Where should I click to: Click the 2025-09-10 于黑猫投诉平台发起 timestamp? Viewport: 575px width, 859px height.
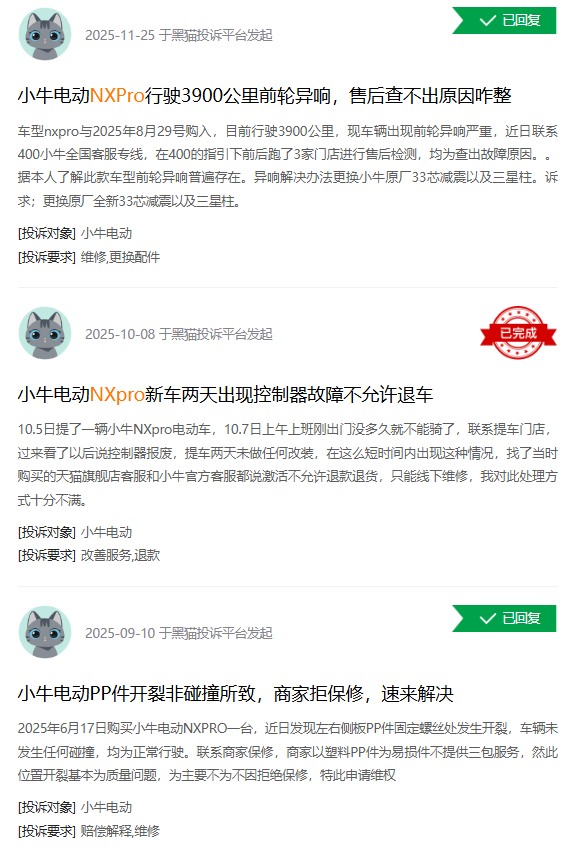click(179, 633)
